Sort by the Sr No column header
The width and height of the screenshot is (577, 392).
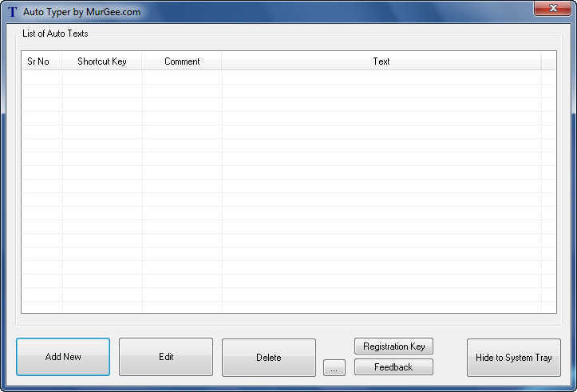(41, 61)
